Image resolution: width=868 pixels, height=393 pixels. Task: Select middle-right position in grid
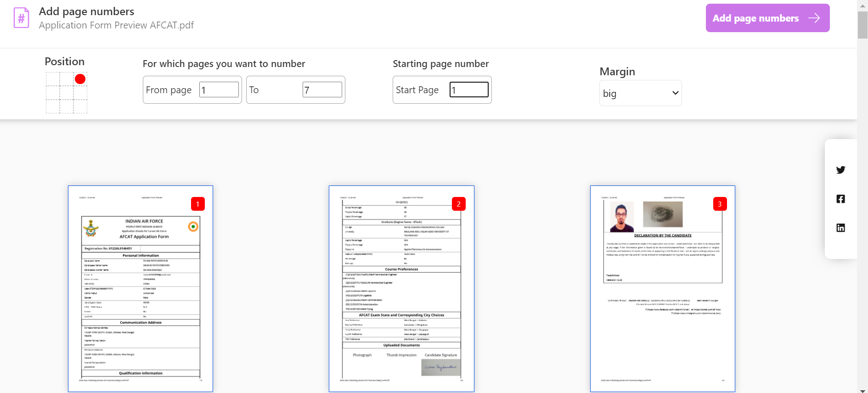click(x=80, y=93)
